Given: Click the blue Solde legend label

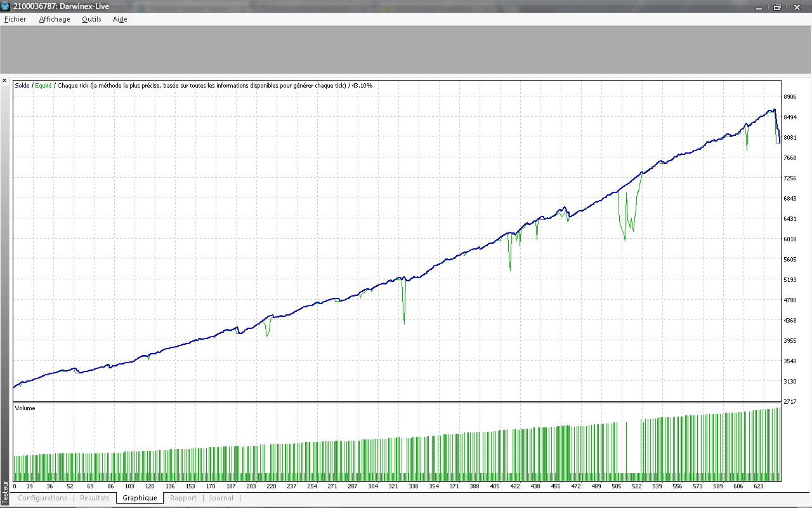Looking at the screenshot, I should tap(22, 85).
